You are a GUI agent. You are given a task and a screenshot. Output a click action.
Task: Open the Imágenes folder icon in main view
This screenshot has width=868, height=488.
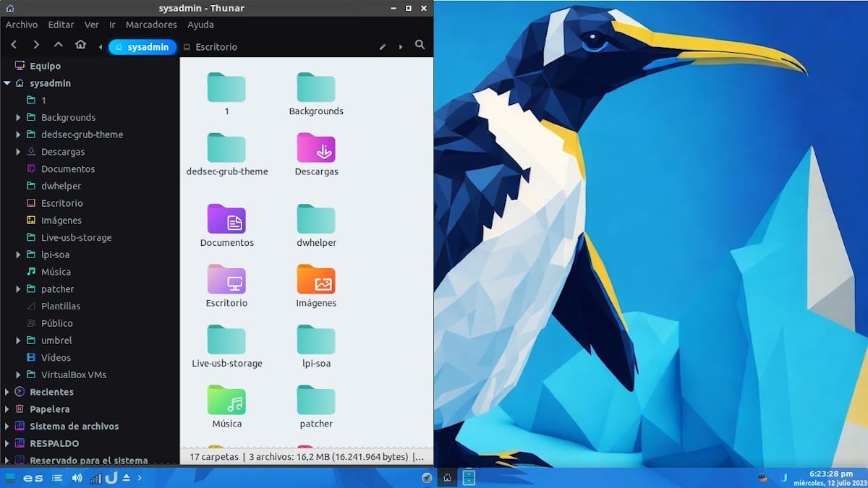coord(316,280)
